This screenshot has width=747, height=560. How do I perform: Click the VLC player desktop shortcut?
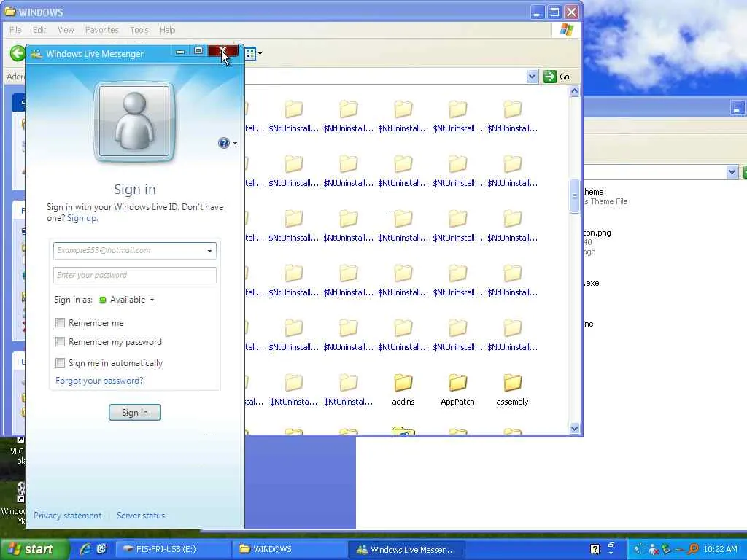[18, 451]
